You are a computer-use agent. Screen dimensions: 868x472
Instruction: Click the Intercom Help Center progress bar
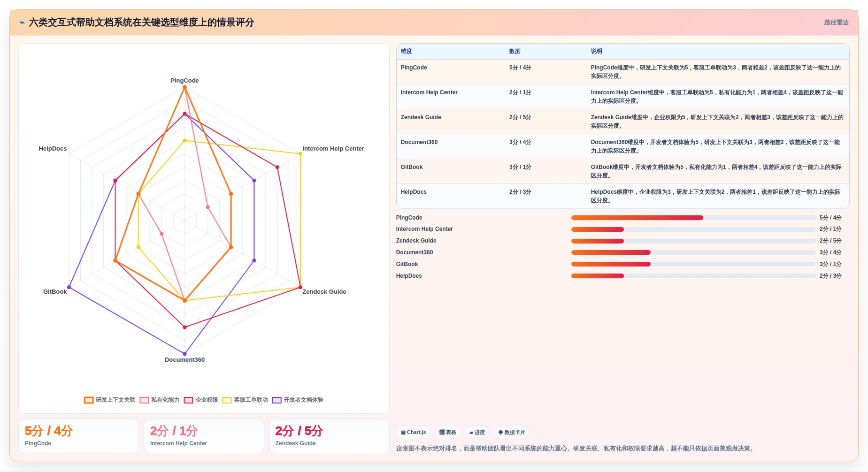pos(693,229)
